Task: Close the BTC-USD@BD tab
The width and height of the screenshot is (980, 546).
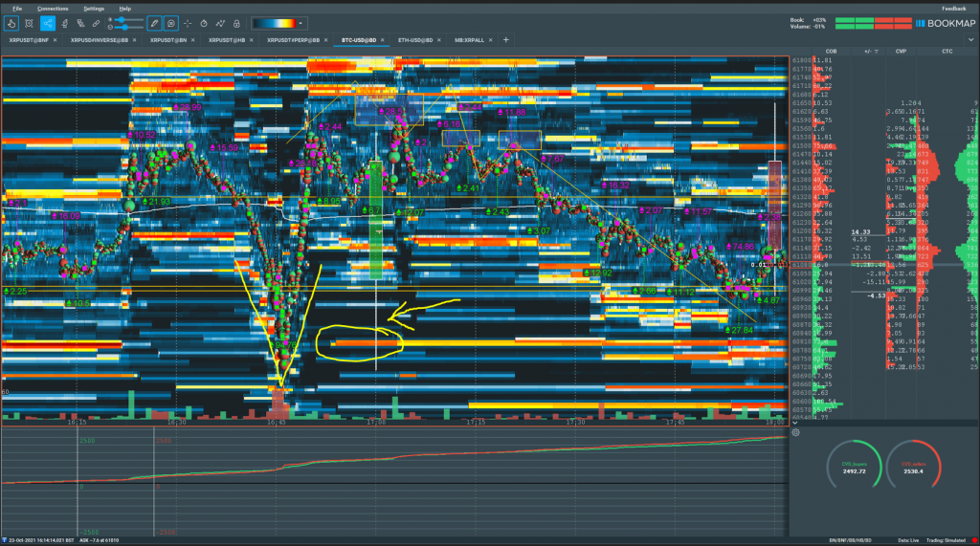Action: pos(383,40)
